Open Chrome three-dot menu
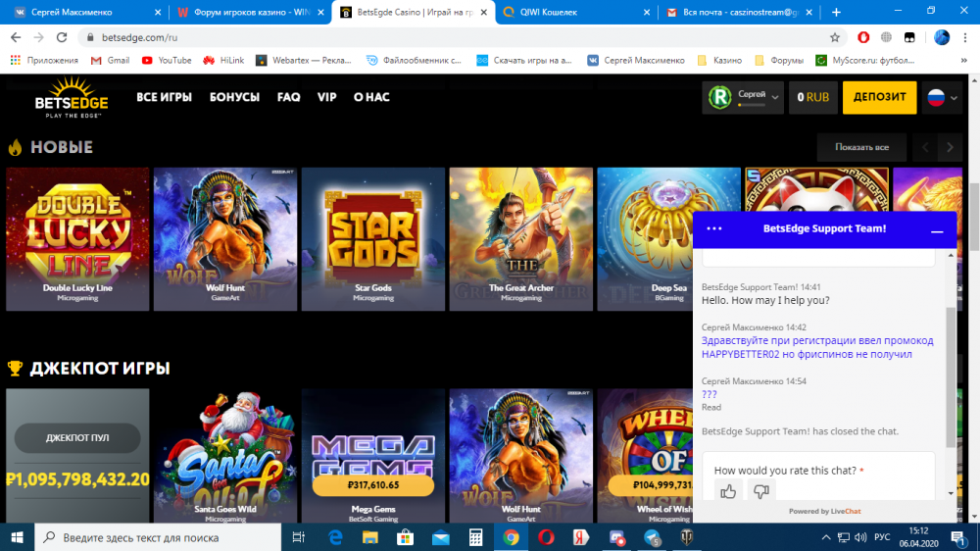Screen dimensions: 980x551 (965, 37)
